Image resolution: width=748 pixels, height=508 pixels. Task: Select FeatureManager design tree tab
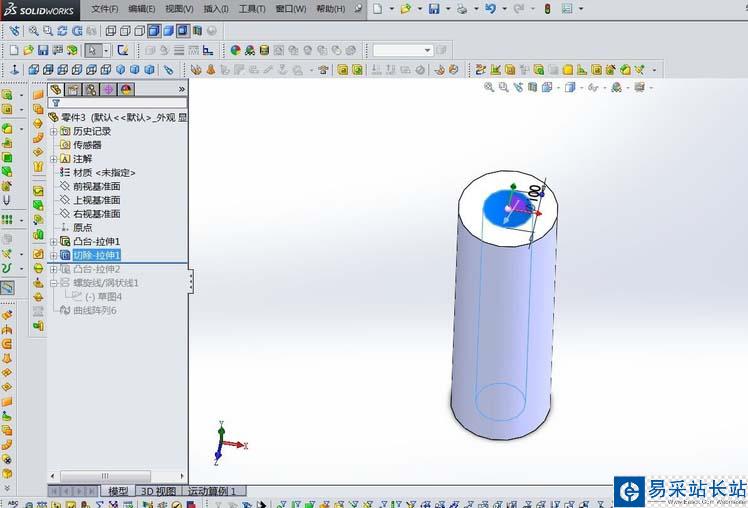coord(56,89)
